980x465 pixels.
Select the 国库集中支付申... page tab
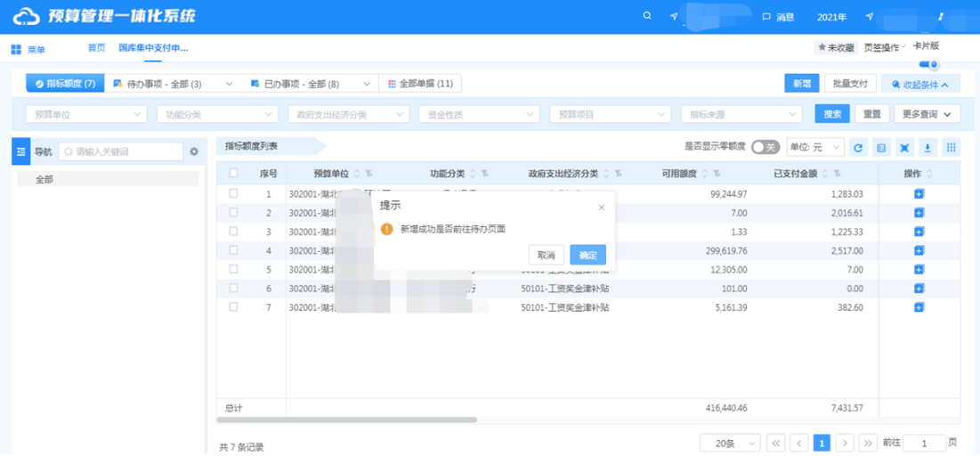[153, 48]
